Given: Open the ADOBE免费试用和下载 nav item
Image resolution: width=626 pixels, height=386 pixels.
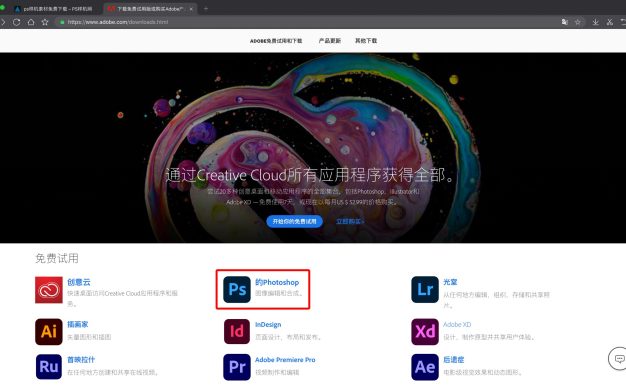Looking at the screenshot, I should point(276,41).
